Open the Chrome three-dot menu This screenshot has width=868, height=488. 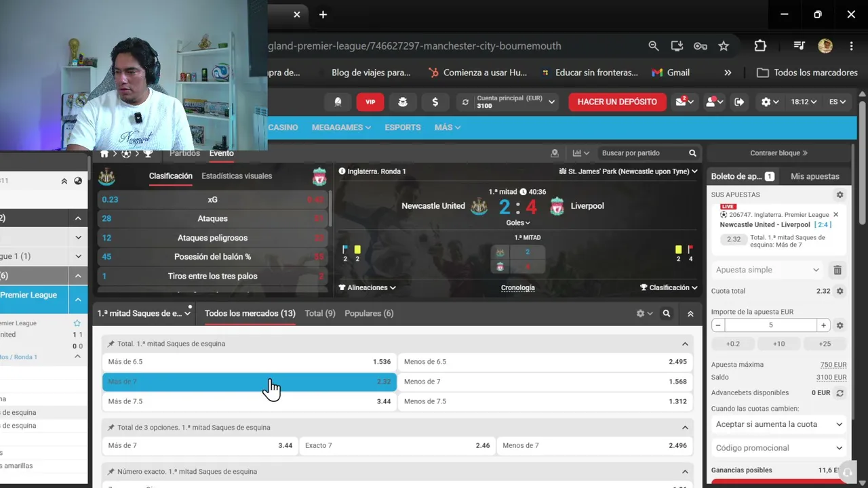[x=851, y=46]
